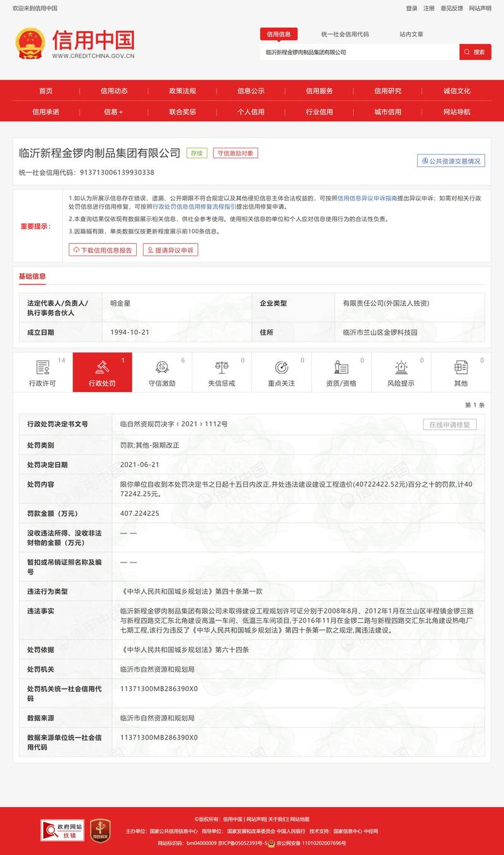Screen dimensions: 504x855
Task: Click the 失信惩戒 balance-scale icon
Action: 222,367
